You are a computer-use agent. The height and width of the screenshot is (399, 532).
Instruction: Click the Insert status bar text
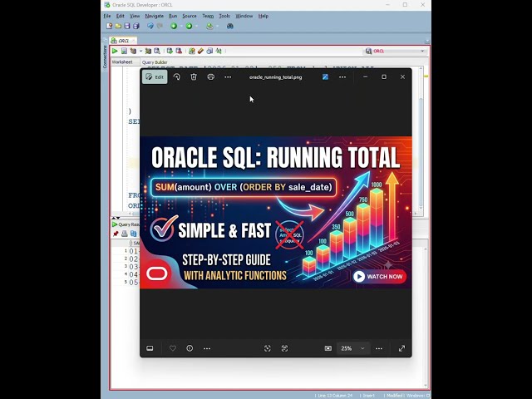tap(369, 396)
